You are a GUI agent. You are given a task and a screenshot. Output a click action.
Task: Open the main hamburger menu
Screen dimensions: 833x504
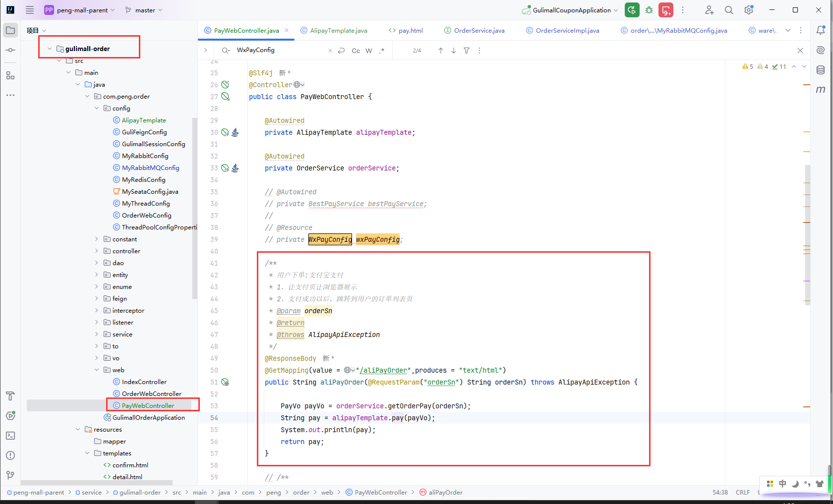(30, 10)
